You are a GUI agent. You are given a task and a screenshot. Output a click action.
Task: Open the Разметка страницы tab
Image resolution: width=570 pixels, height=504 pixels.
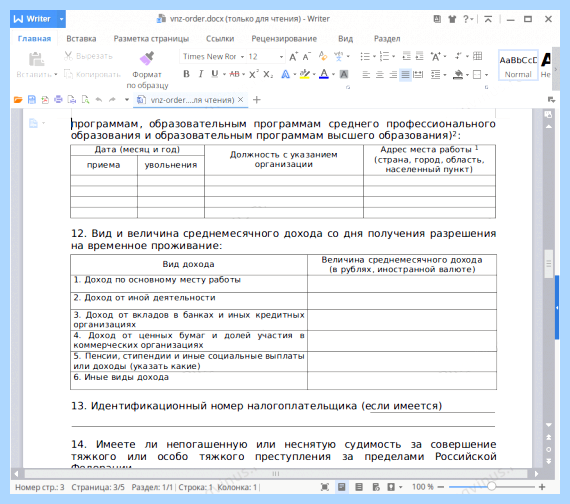tap(151, 39)
